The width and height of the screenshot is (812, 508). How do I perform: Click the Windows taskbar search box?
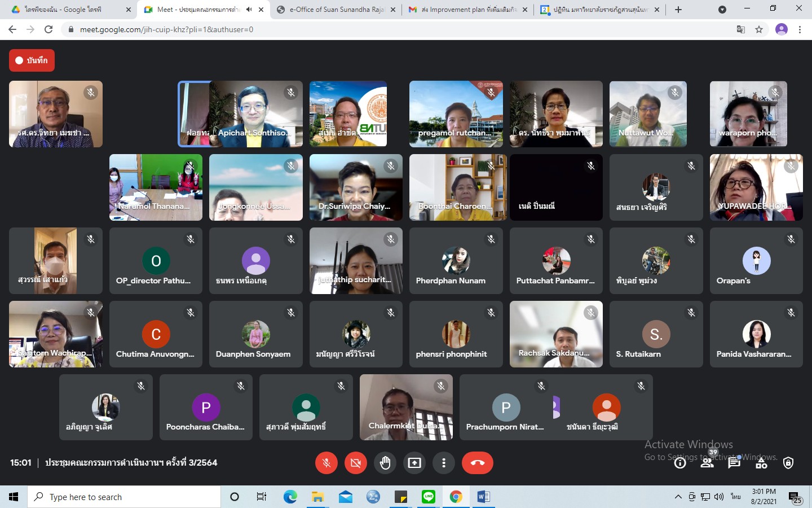(124, 497)
